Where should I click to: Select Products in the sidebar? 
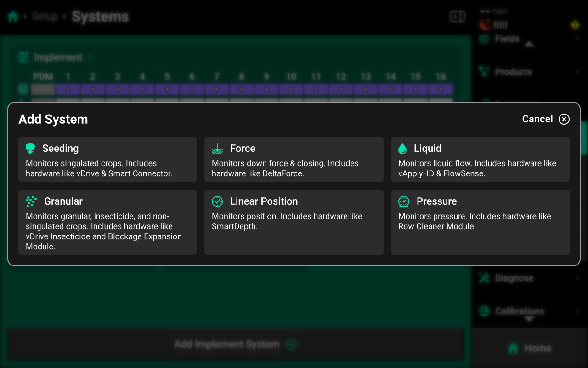pos(513,72)
